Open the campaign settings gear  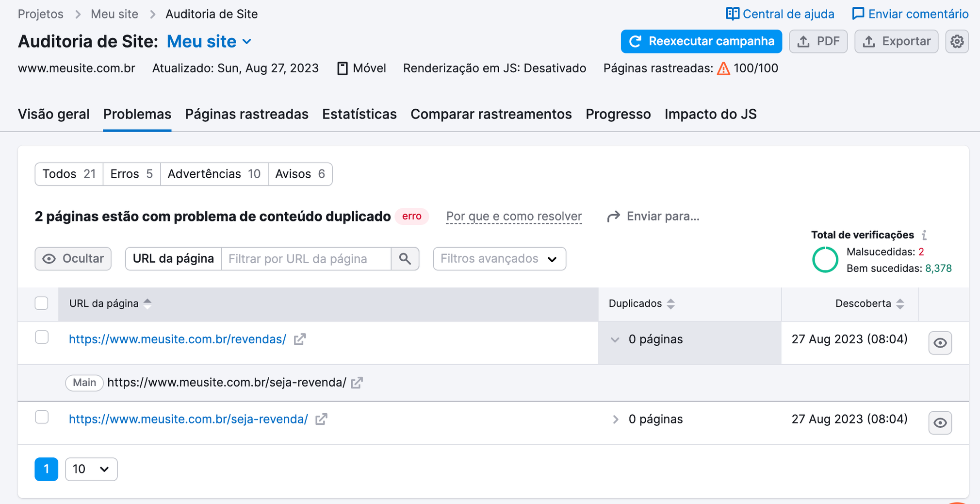[957, 41]
